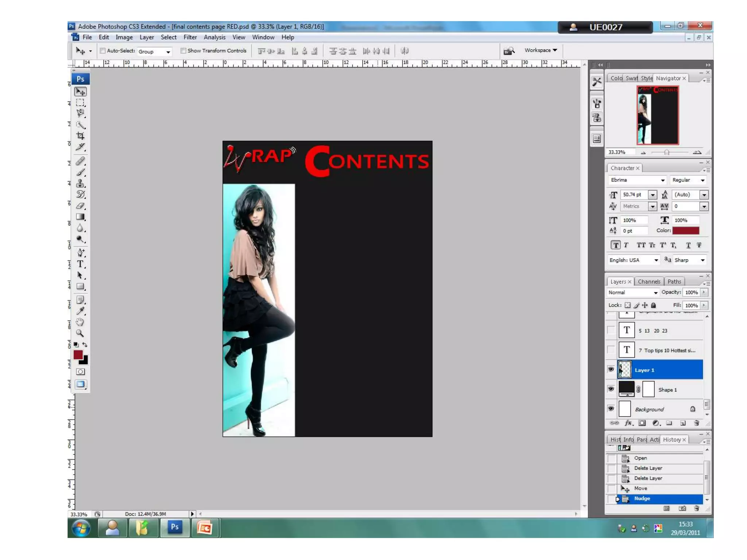Enable Show Transform Controls checkbox
The height and width of the screenshot is (560, 747).
click(x=183, y=51)
